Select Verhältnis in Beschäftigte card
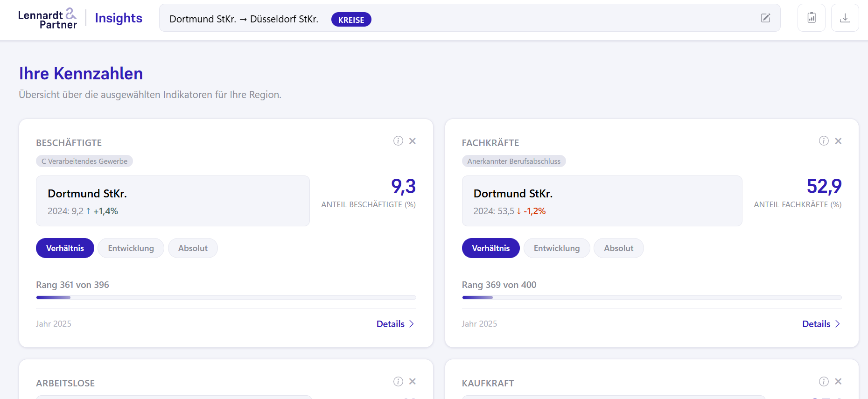Viewport: 868px width, 399px height. 65,248
